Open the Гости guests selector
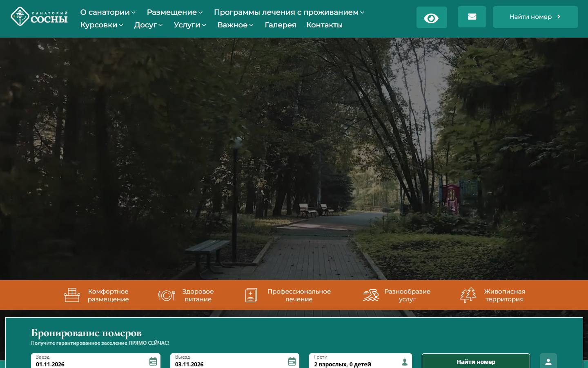The image size is (588, 368). click(x=361, y=361)
